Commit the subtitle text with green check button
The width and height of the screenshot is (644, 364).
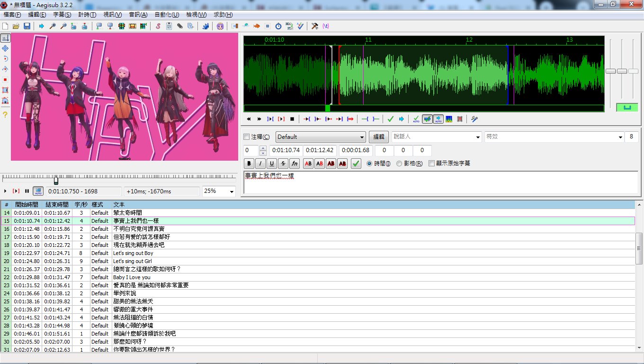pyautogui.click(x=356, y=164)
